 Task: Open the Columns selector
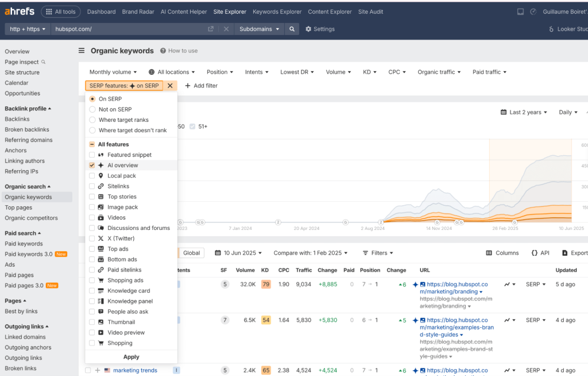tap(502, 253)
